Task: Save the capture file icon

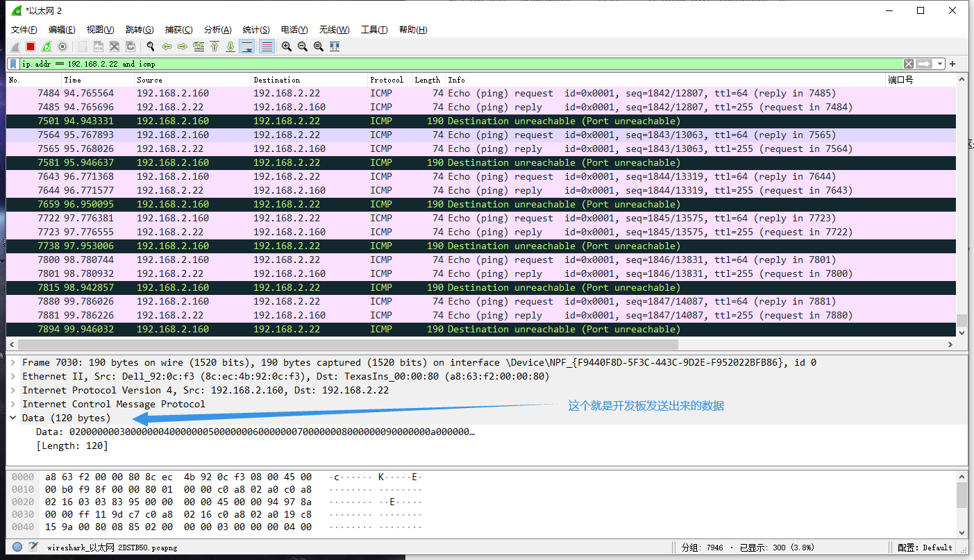Action: [x=99, y=46]
